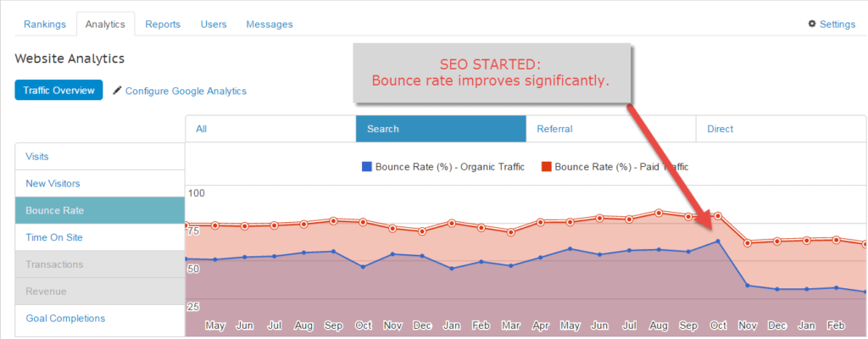Open Goal Completions metric
The image size is (868, 339).
100,319
